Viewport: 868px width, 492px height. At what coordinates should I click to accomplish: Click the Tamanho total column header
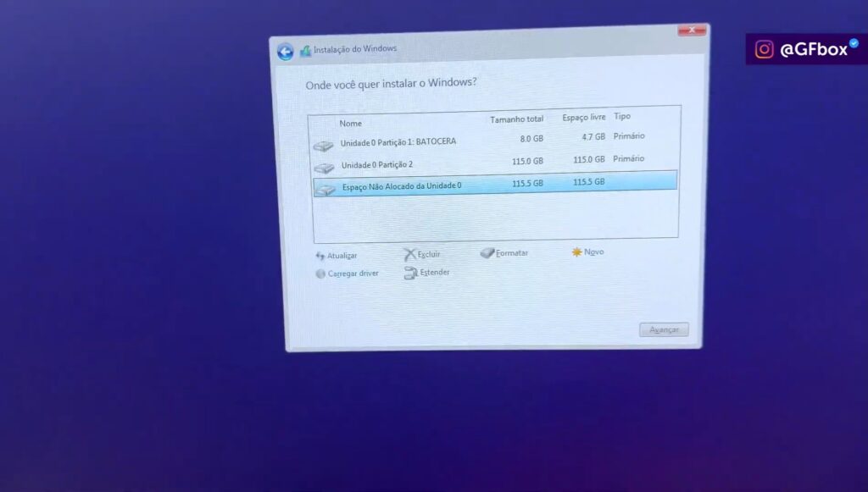[516, 119]
